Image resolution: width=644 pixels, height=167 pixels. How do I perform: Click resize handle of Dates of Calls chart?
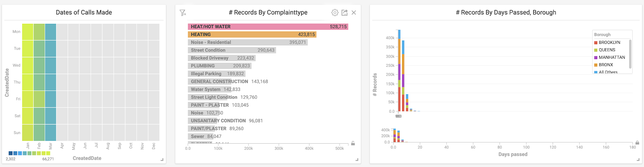pos(162,160)
